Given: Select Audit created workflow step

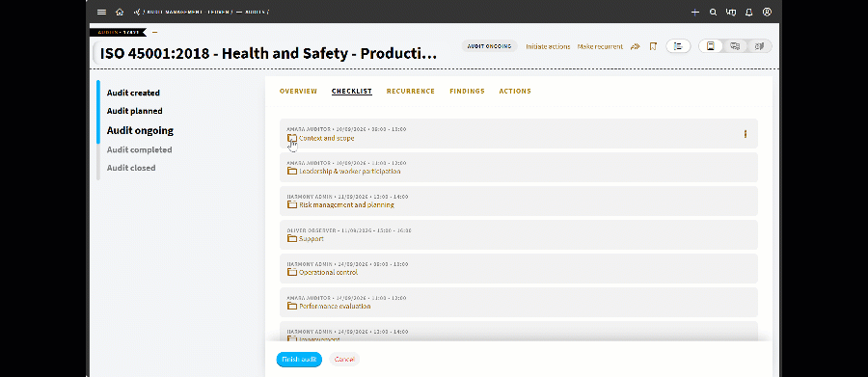Looking at the screenshot, I should [x=133, y=93].
